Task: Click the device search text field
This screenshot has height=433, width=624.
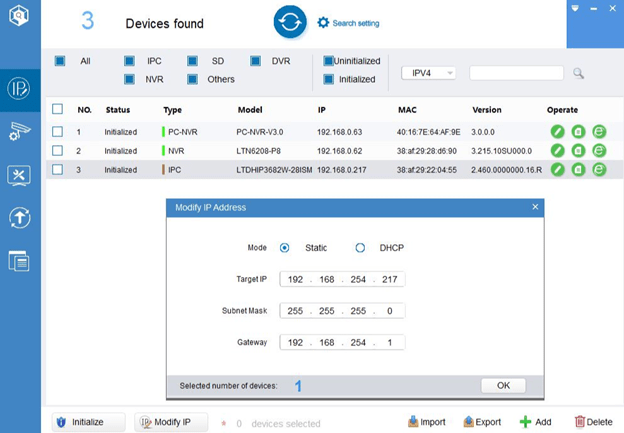Action: tap(516, 73)
